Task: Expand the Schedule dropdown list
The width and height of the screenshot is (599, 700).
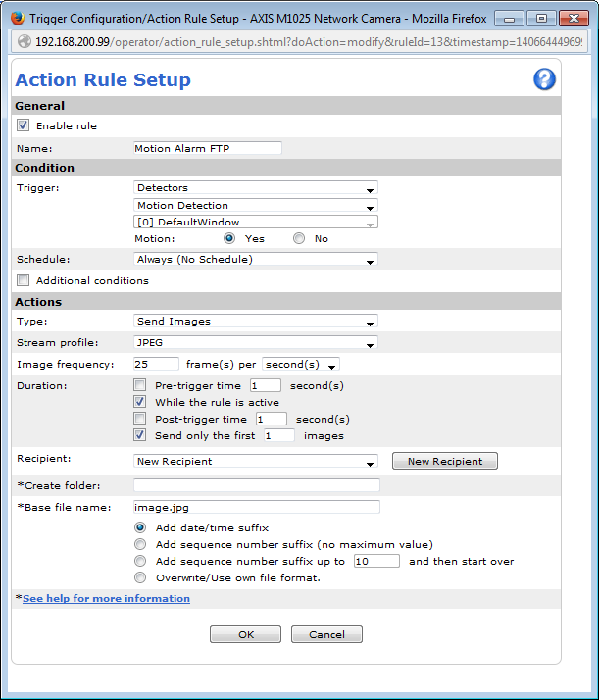Action: tap(255, 260)
